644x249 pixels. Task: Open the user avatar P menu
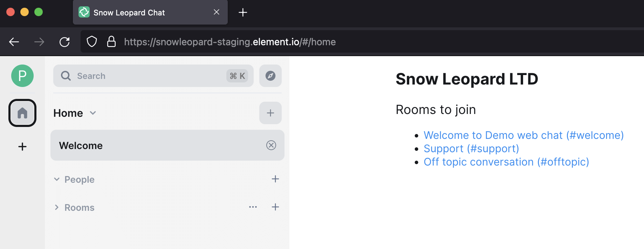point(22,76)
